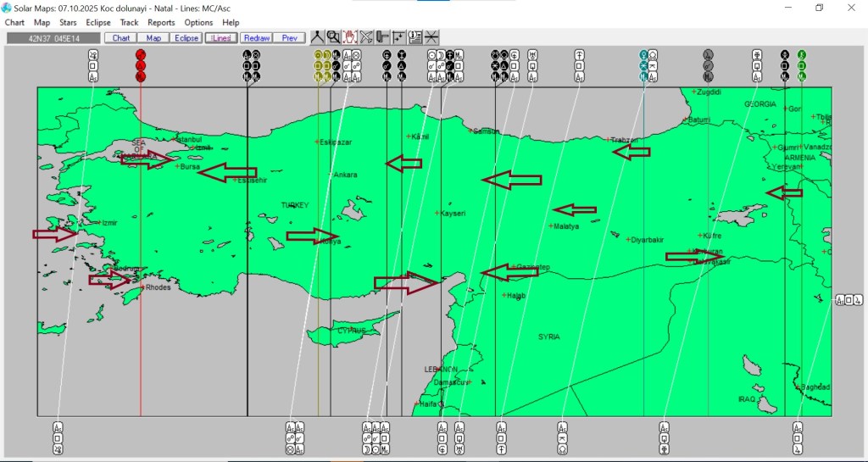Click the red planet marker stack above map
868x462 pixels.
pos(141,65)
